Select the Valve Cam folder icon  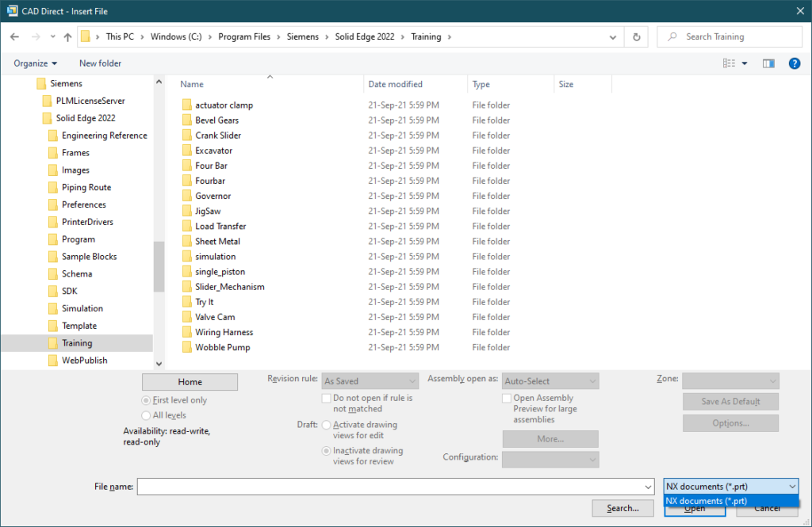click(187, 317)
